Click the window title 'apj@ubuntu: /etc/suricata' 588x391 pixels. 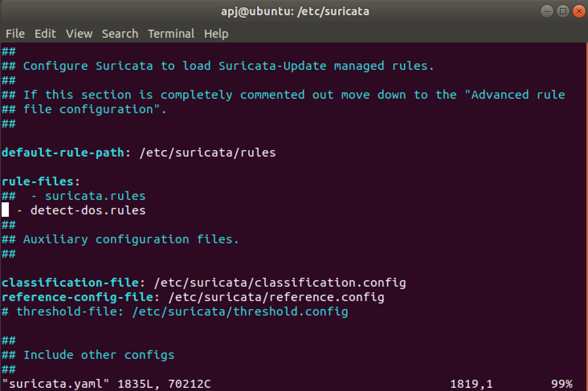point(295,11)
